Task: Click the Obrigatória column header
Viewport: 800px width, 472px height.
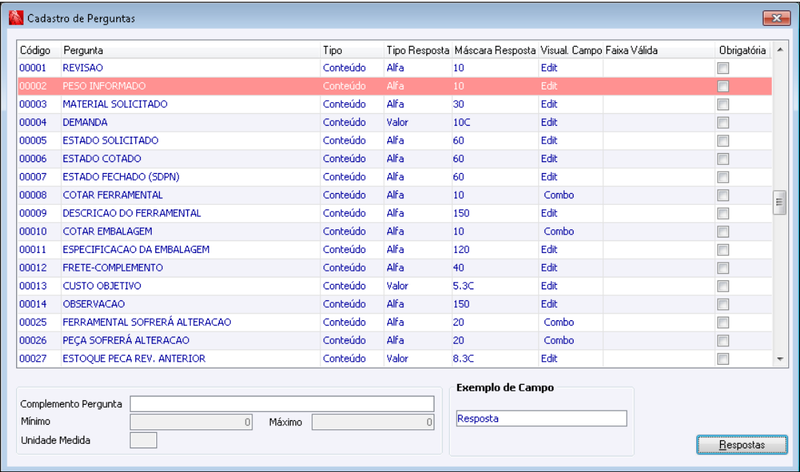Action: (x=742, y=50)
